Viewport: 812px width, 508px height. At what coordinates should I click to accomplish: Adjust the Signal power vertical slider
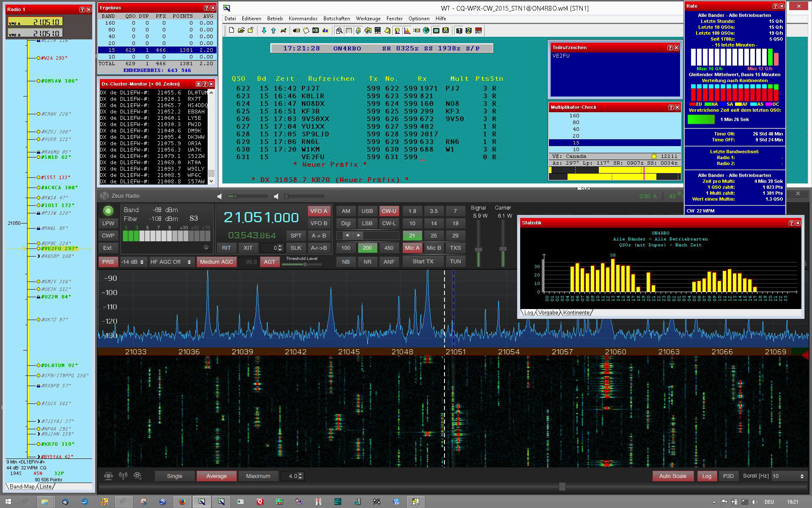[478, 243]
